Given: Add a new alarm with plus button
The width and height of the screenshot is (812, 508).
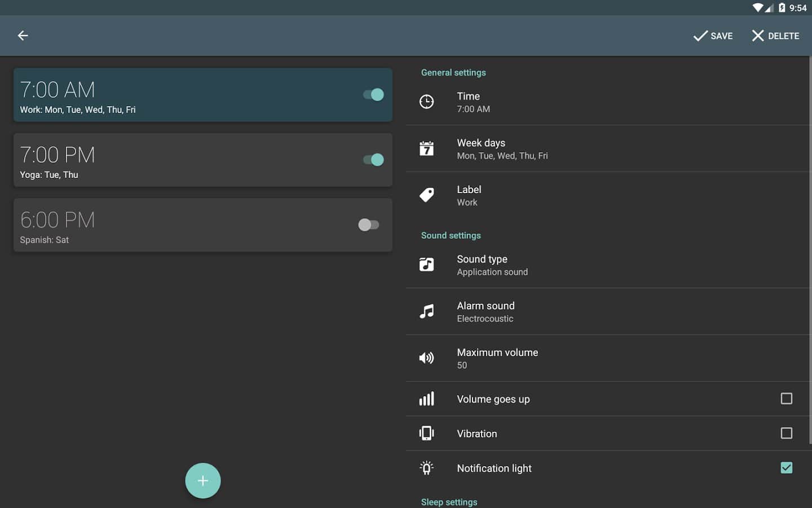Looking at the screenshot, I should [x=203, y=481].
